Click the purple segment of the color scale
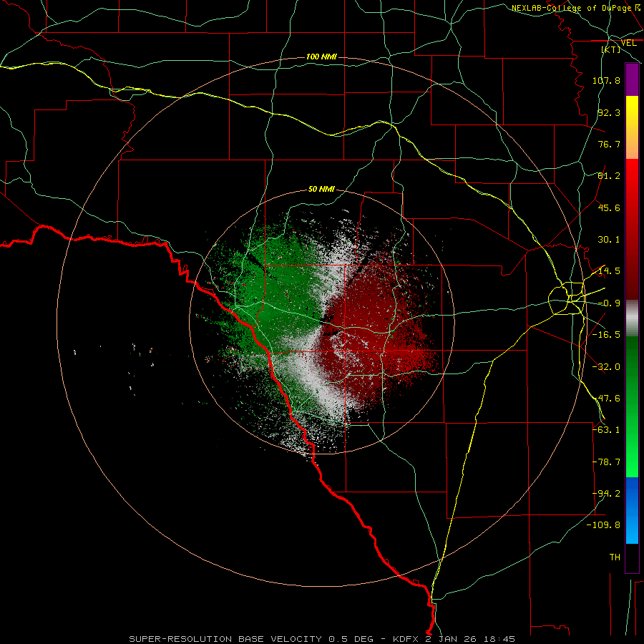This screenshot has height=644, width=644. 632,80
